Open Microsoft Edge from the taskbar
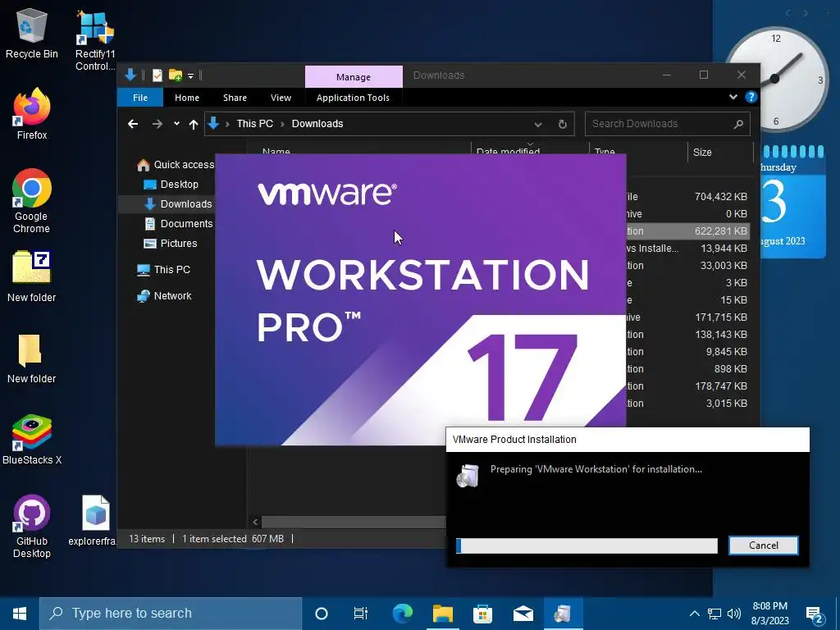This screenshot has width=840, height=630. [402, 614]
